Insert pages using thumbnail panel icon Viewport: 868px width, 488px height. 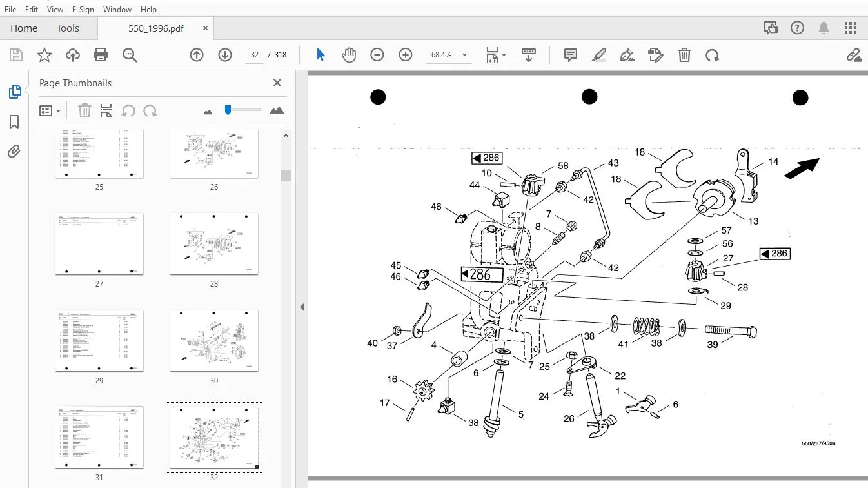coord(106,110)
